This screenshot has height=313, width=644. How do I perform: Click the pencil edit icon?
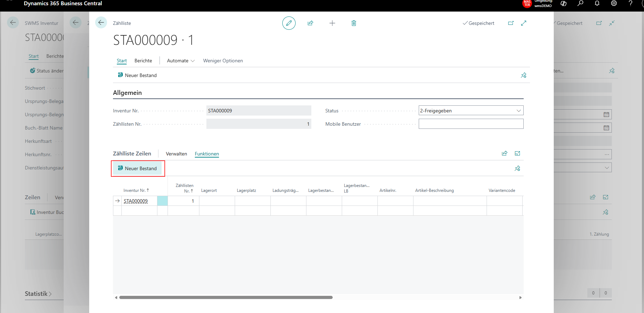289,23
